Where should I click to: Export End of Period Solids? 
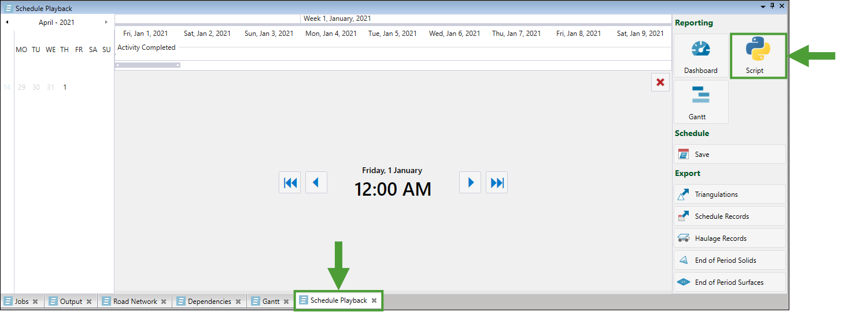tap(730, 260)
